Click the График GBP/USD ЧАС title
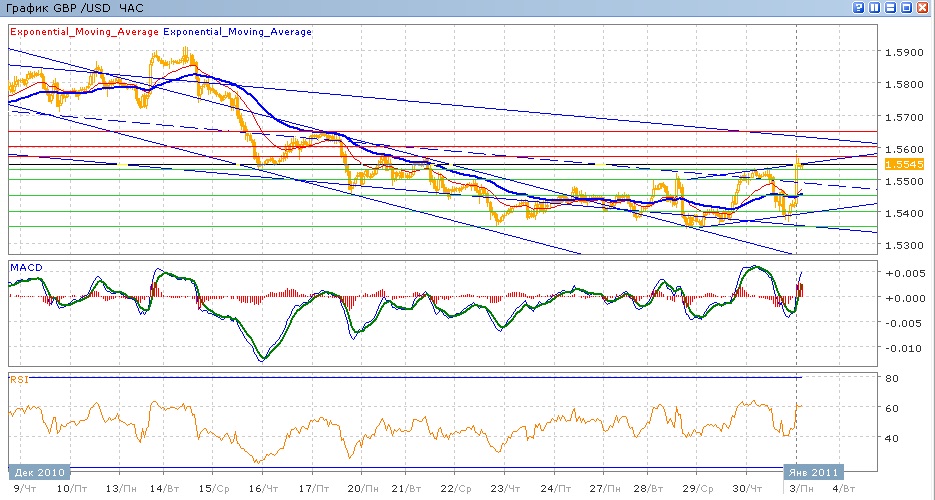The height and width of the screenshot is (500, 935). tap(74, 8)
